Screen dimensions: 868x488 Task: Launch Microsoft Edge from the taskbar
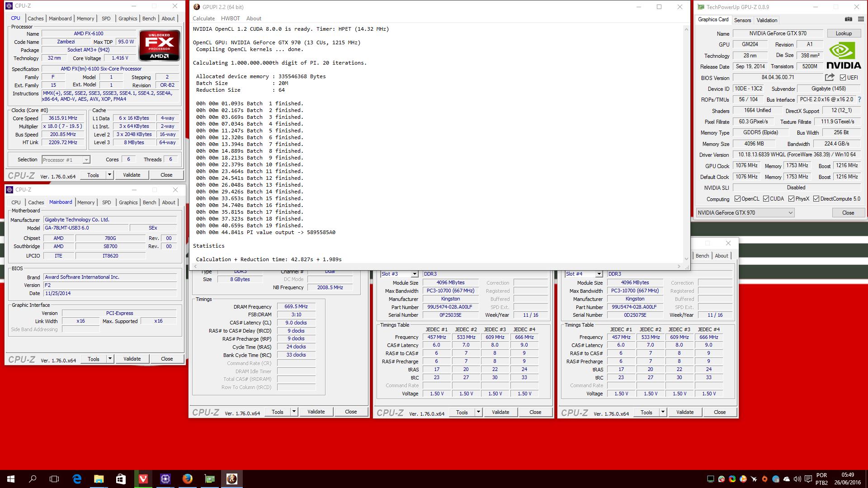[77, 479]
